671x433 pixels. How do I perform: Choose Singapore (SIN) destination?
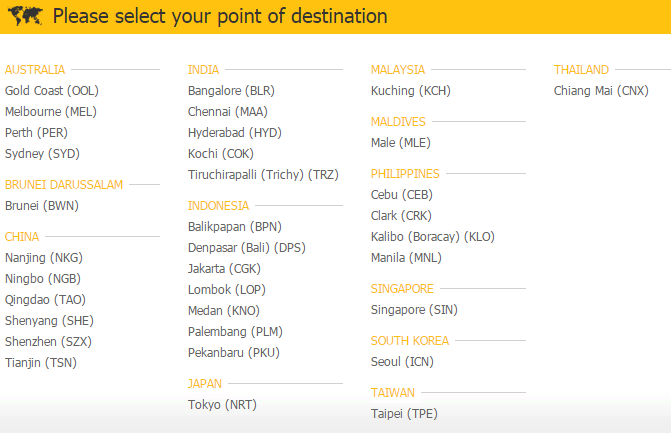(x=414, y=310)
